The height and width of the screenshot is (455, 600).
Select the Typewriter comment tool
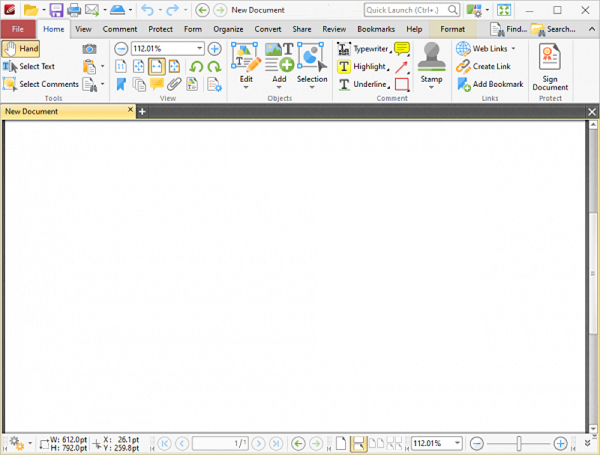pos(363,48)
